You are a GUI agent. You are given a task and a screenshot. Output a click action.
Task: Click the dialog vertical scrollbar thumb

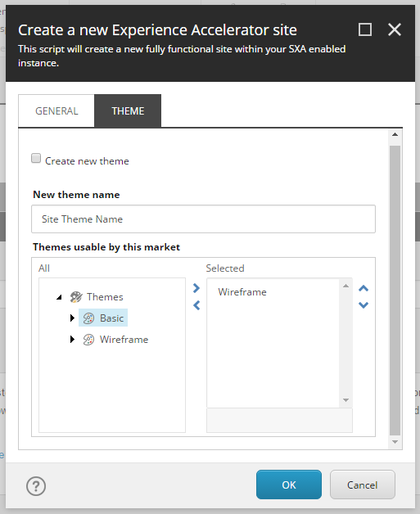pyautogui.click(x=395, y=291)
